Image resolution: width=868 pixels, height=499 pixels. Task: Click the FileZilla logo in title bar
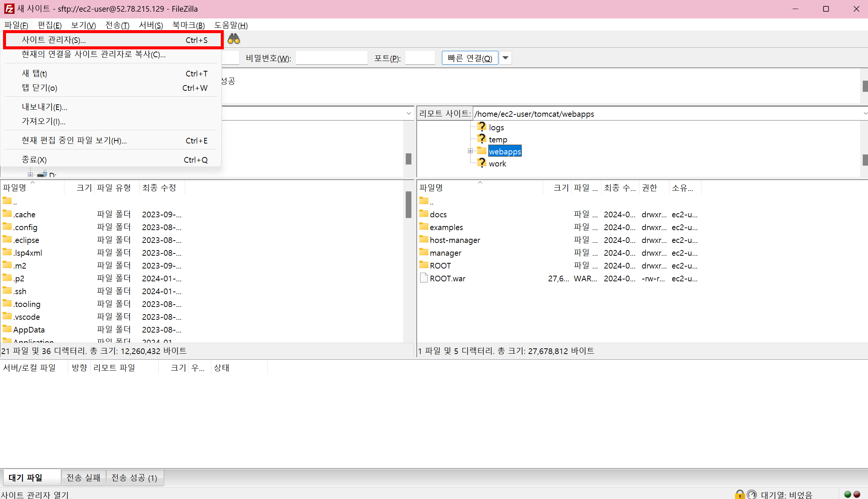click(x=9, y=9)
